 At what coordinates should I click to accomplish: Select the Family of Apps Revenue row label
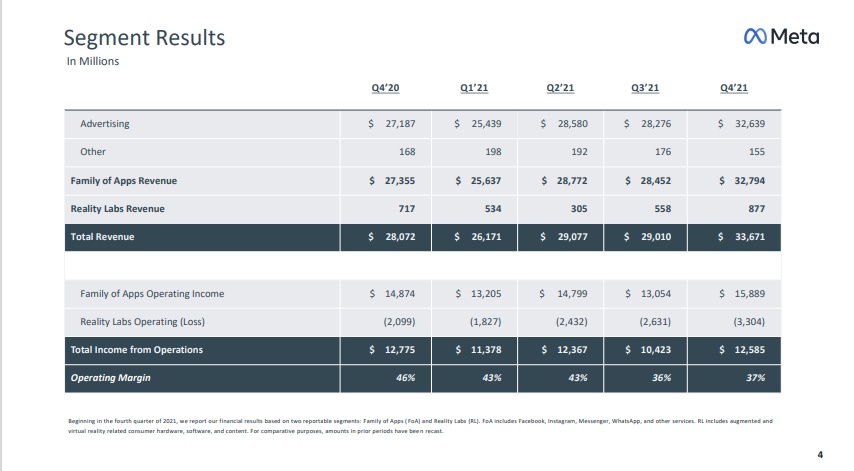point(123,181)
